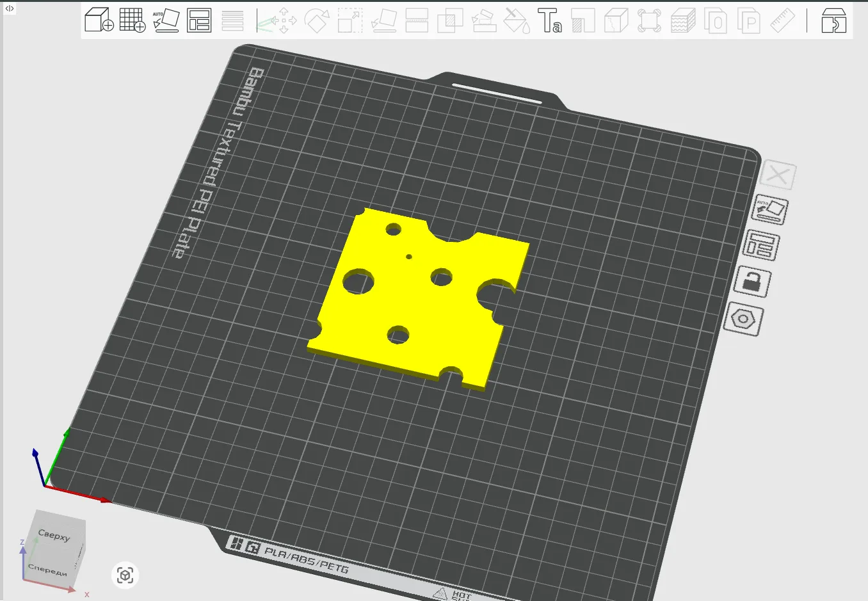
Task: Choose the Lay on face tool
Action: [383, 20]
